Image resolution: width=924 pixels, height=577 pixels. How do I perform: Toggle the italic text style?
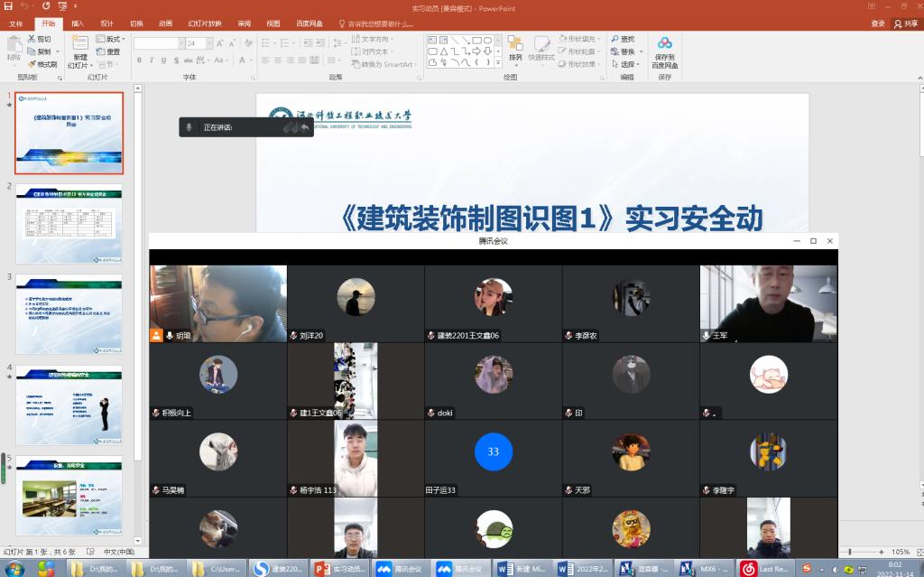tap(152, 60)
